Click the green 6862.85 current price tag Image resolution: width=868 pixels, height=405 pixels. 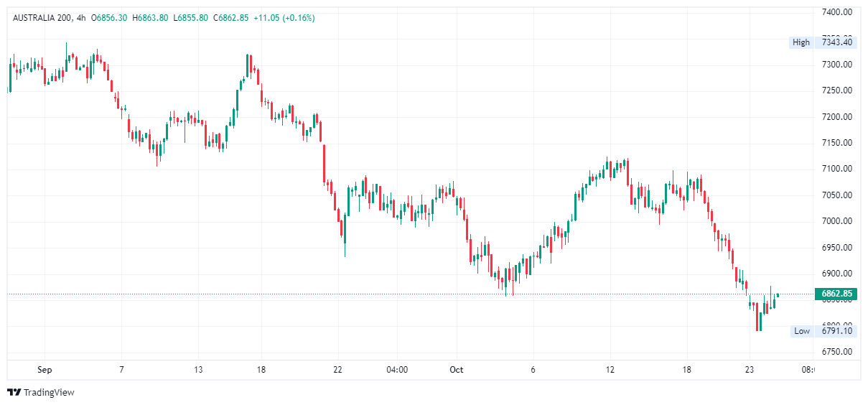pos(836,294)
